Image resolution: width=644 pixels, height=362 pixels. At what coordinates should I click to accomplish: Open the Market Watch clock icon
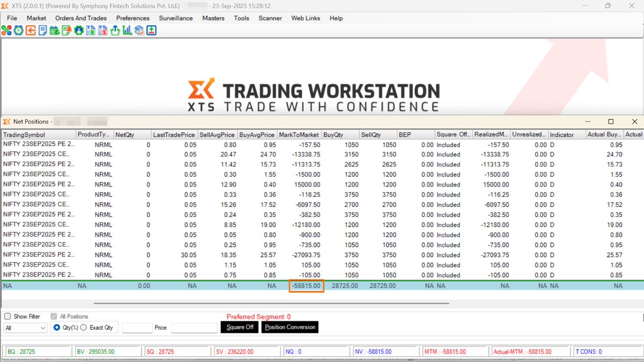tap(18, 31)
